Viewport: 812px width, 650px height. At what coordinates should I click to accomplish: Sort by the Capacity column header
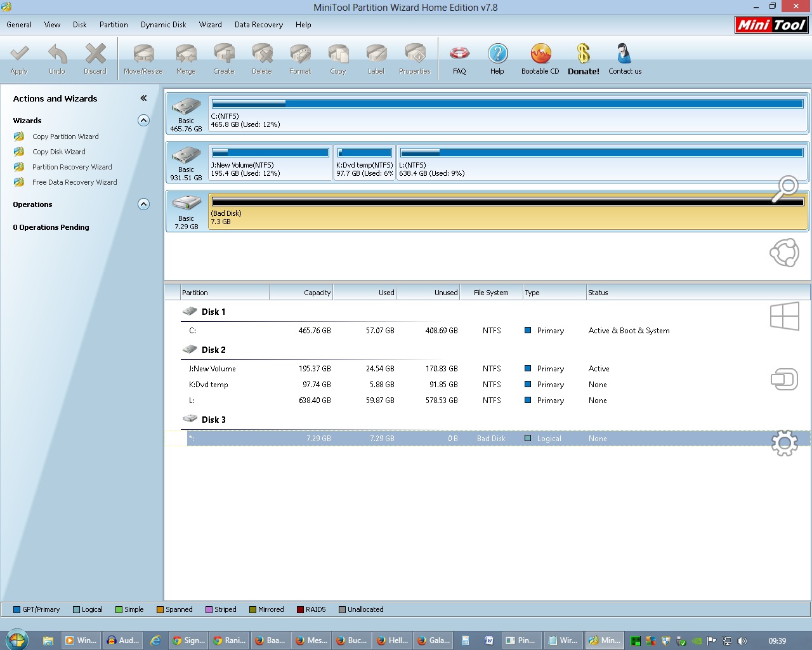tap(301, 293)
